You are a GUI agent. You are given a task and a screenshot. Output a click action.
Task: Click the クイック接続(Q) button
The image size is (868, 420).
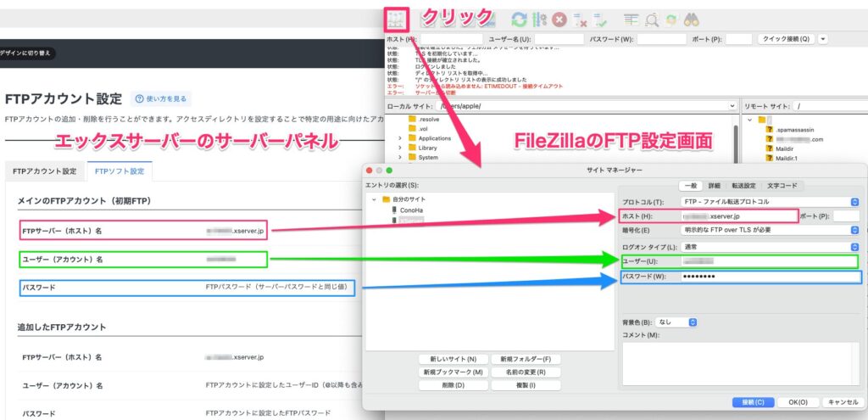click(x=786, y=39)
